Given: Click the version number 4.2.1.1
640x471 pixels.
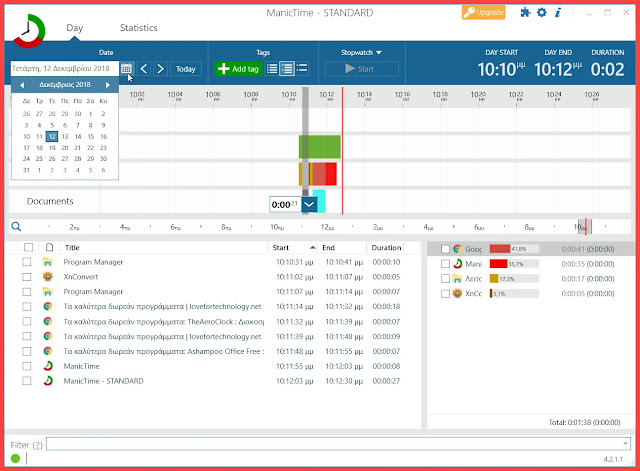Looking at the screenshot, I should pos(613,459).
